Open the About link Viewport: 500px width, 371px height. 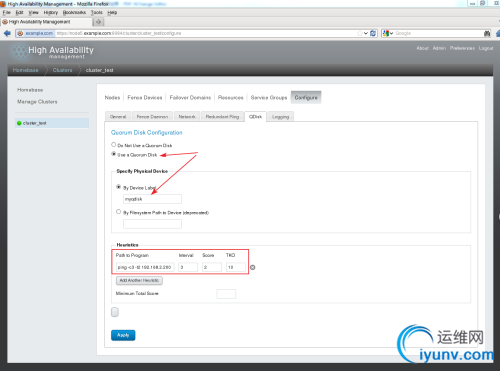(422, 48)
